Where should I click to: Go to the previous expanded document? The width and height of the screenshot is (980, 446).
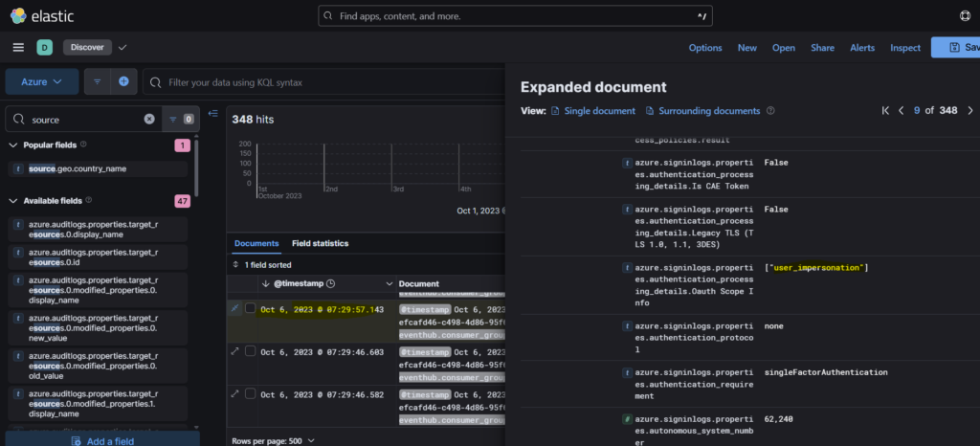[x=901, y=111]
